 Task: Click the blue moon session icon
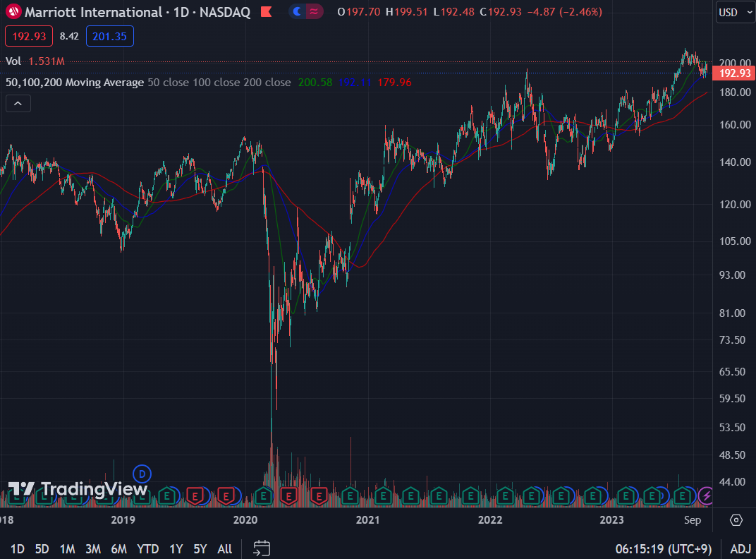[x=297, y=11]
